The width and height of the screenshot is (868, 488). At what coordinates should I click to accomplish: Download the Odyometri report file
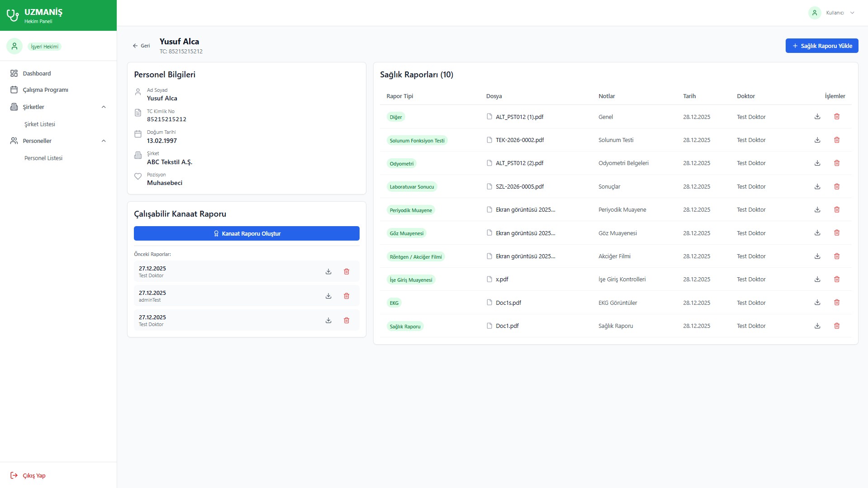coord(817,163)
